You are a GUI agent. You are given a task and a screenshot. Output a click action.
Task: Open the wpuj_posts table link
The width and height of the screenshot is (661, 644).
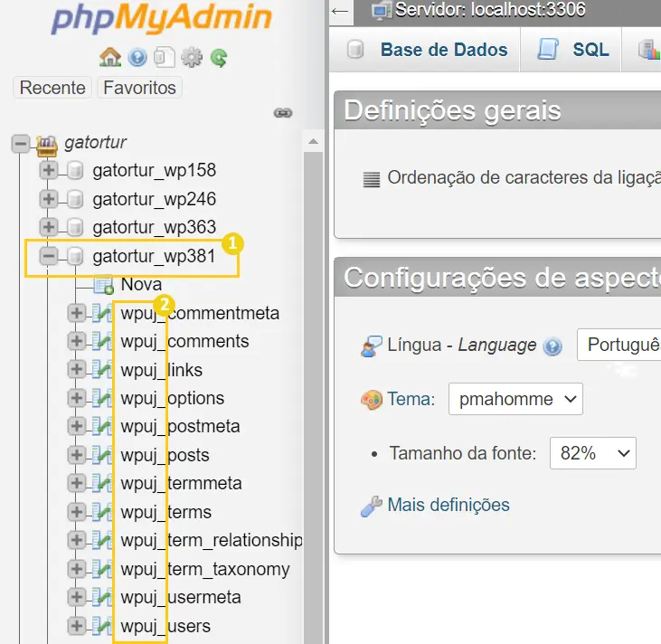[165, 456]
